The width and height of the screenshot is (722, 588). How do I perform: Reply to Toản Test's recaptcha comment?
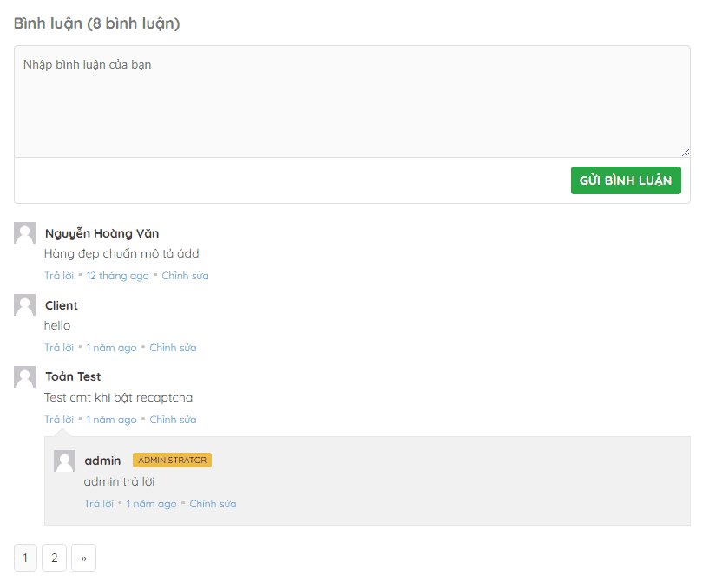coord(59,420)
